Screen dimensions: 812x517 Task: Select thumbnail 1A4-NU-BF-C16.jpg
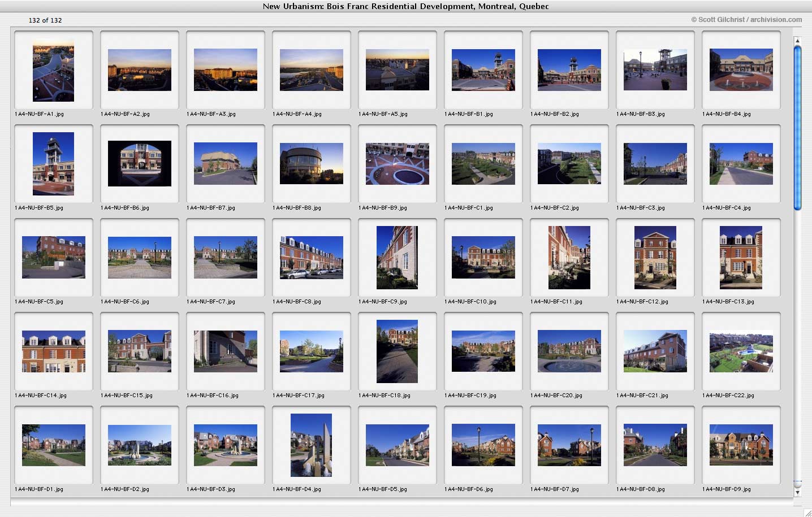pyautogui.click(x=226, y=351)
